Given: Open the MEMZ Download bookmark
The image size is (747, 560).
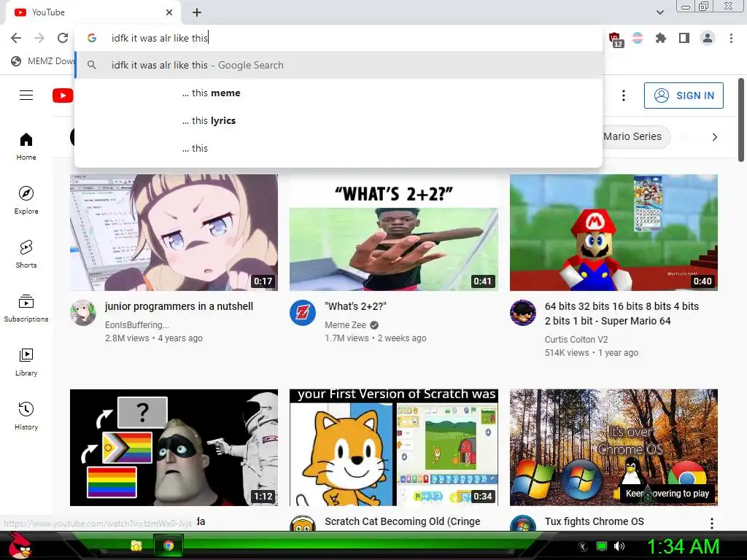Looking at the screenshot, I should pyautogui.click(x=42, y=61).
